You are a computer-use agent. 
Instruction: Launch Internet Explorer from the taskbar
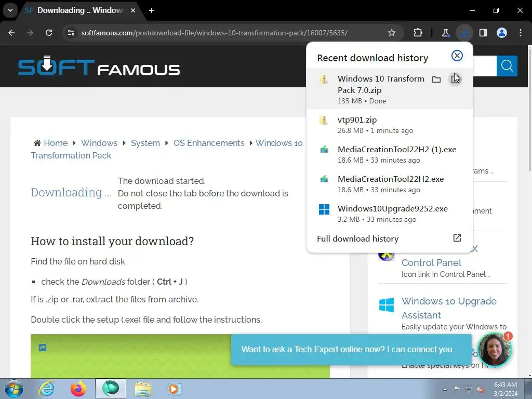(x=46, y=389)
